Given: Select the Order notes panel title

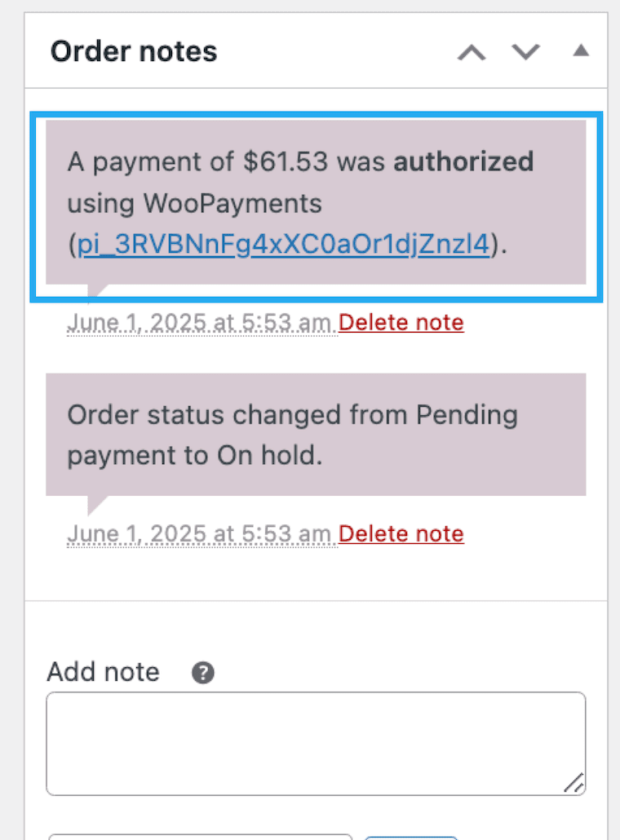Looking at the screenshot, I should (x=133, y=51).
